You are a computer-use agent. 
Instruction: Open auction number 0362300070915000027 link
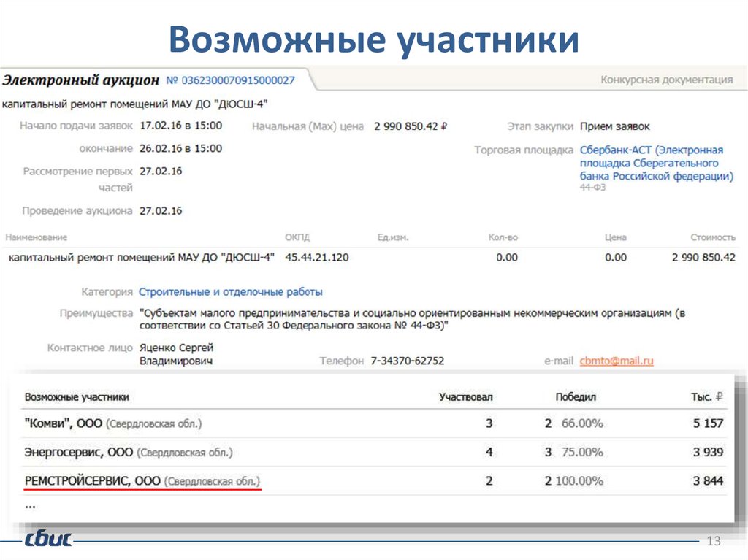230,80
